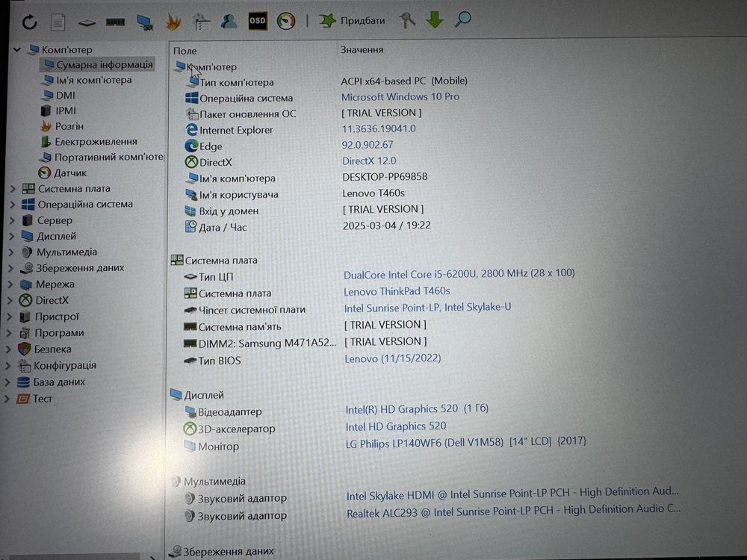Click the gauge benchmark toolbar icon
747x560 pixels.
286,21
